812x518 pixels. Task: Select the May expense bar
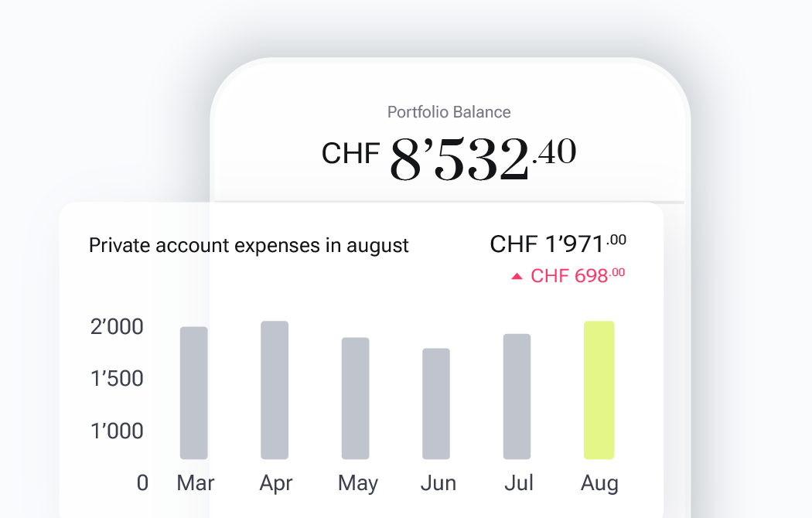click(355, 398)
